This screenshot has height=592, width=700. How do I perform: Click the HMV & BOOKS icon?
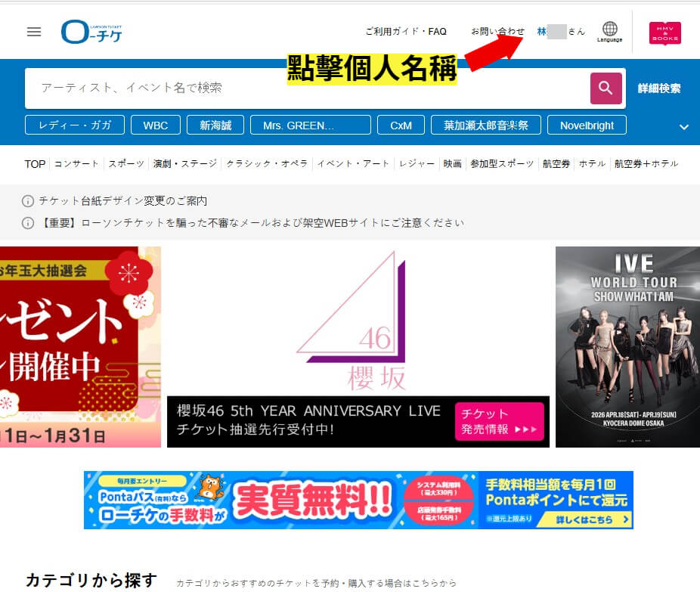[x=664, y=33]
